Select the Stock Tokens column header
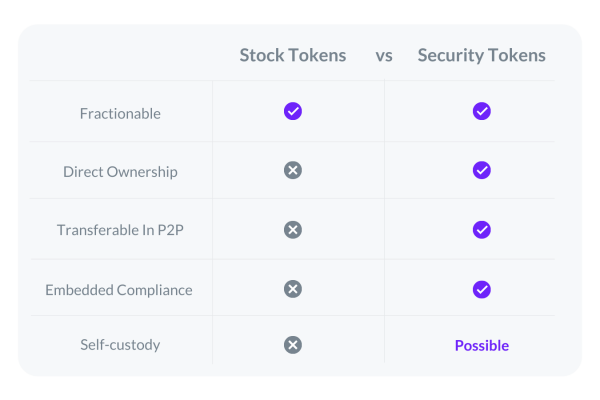Viewport: 600px width, 400px height. 293,55
